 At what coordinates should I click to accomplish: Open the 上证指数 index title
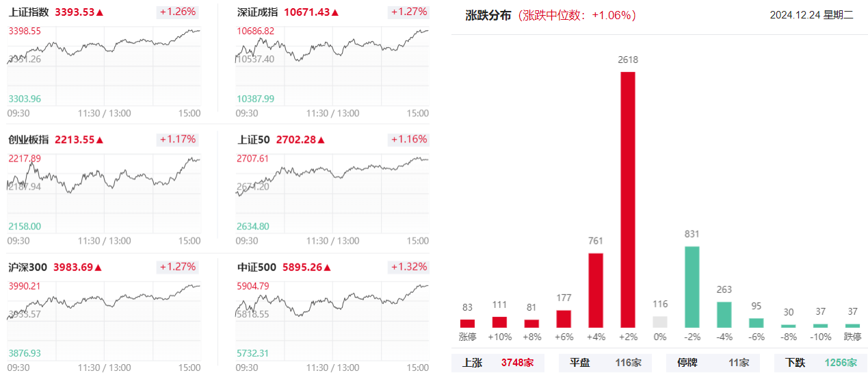click(x=29, y=12)
